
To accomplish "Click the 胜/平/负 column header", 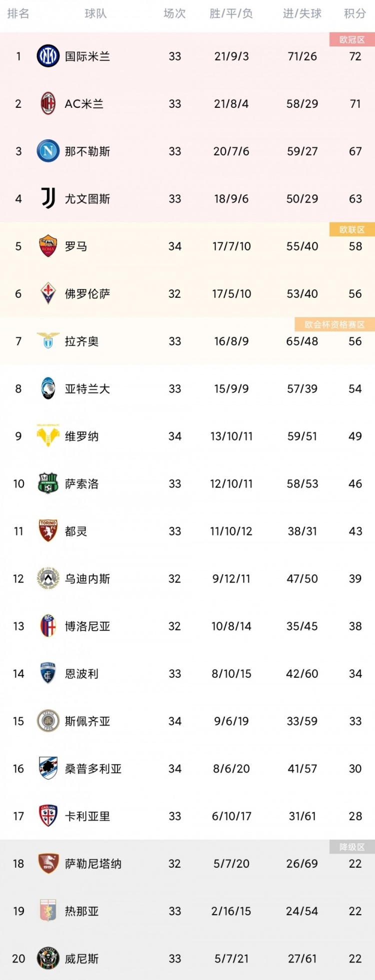I will click(231, 13).
